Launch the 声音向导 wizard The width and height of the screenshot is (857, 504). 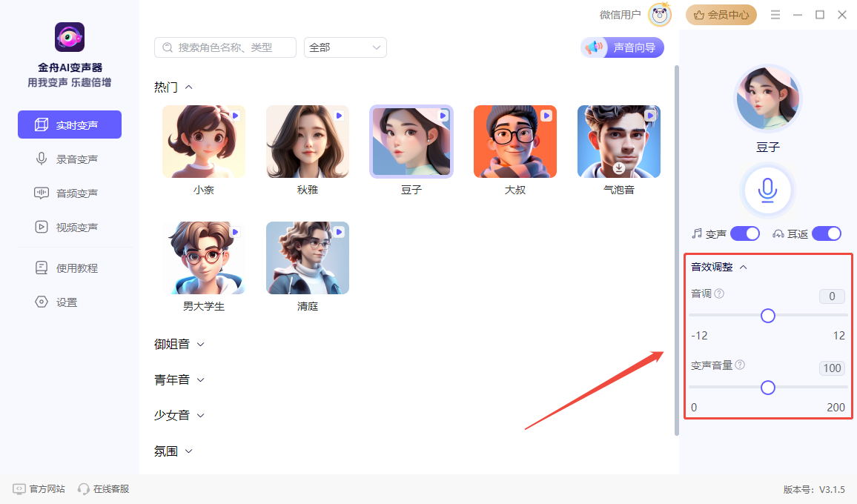623,47
